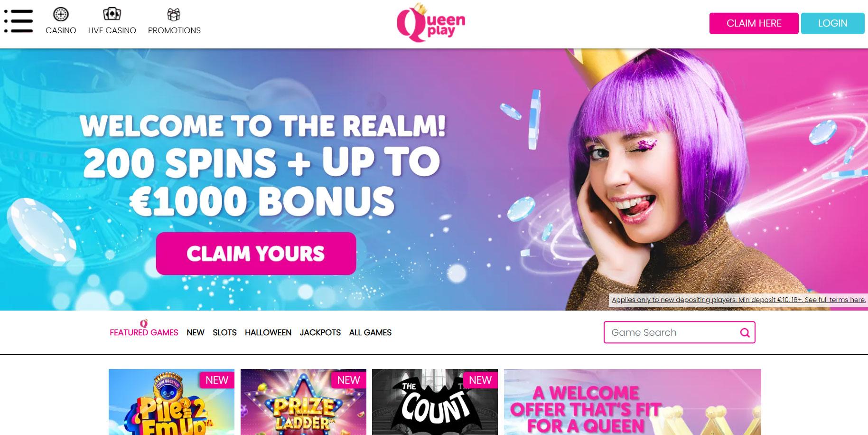Image resolution: width=868 pixels, height=435 pixels.
Task: Click the blue Login button
Action: (x=832, y=23)
